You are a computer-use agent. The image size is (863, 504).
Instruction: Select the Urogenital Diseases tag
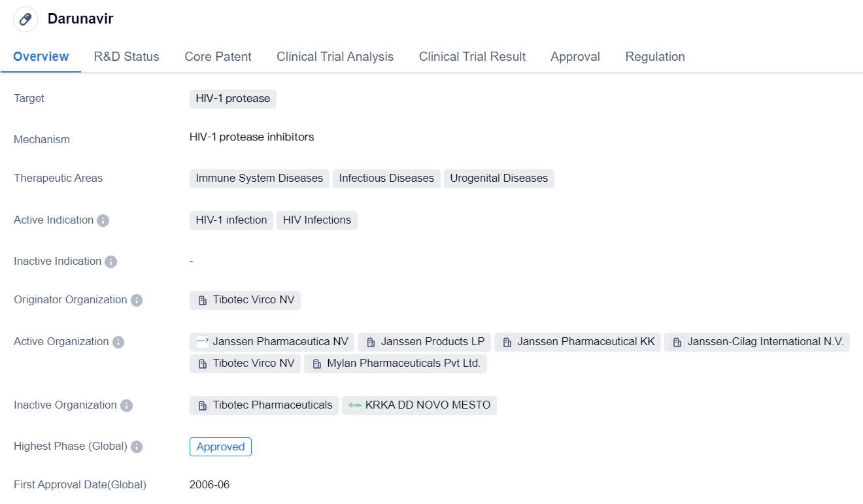[x=498, y=178]
